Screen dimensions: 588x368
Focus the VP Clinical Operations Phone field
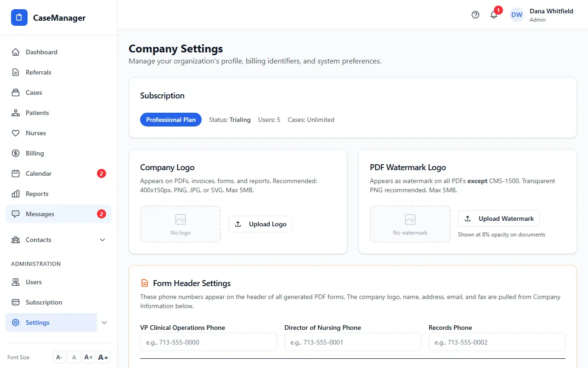point(209,342)
